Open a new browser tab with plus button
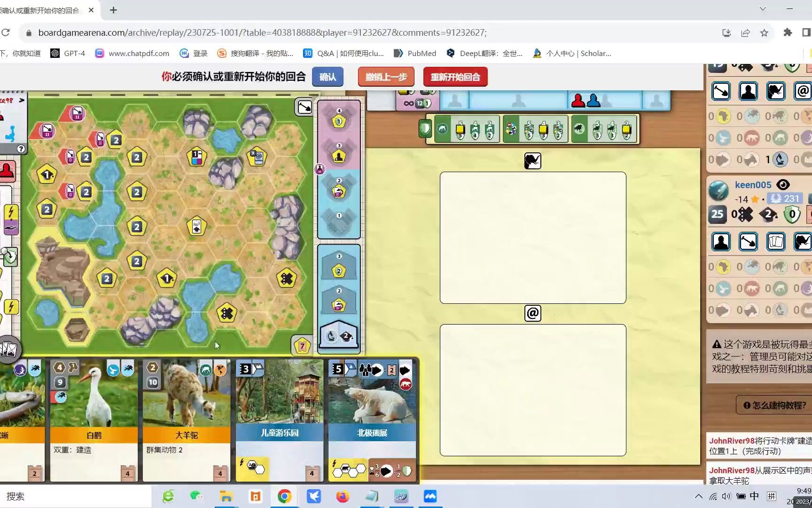Viewport: 812px width, 508px height. [113, 10]
